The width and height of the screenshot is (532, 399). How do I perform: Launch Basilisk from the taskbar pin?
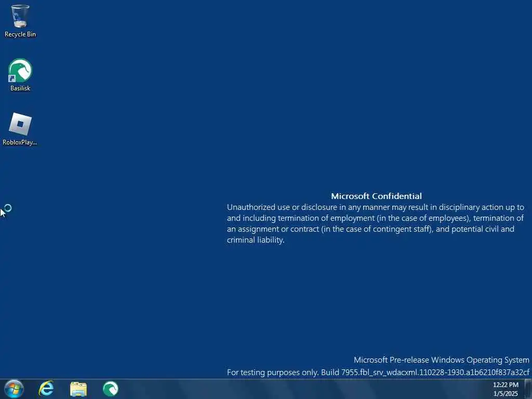tap(111, 389)
